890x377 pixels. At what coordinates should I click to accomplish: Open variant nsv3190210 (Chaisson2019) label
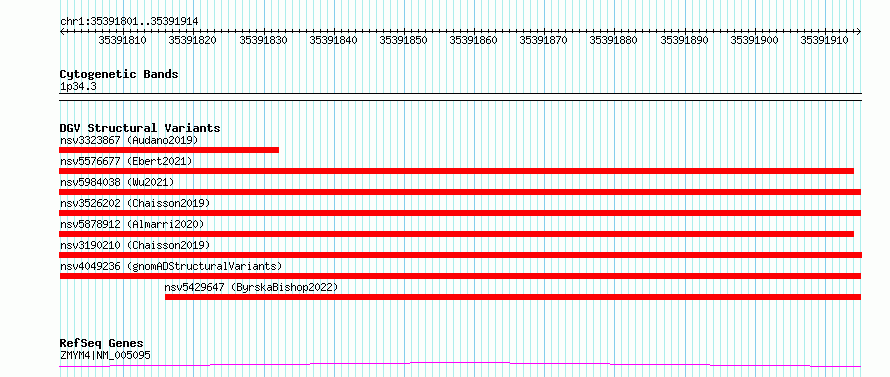[x=135, y=245]
